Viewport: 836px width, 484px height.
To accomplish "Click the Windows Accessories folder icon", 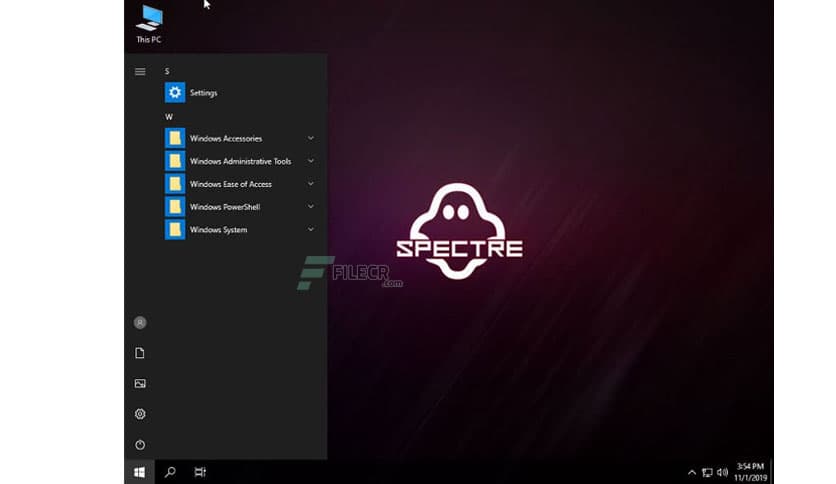I will tap(175, 138).
